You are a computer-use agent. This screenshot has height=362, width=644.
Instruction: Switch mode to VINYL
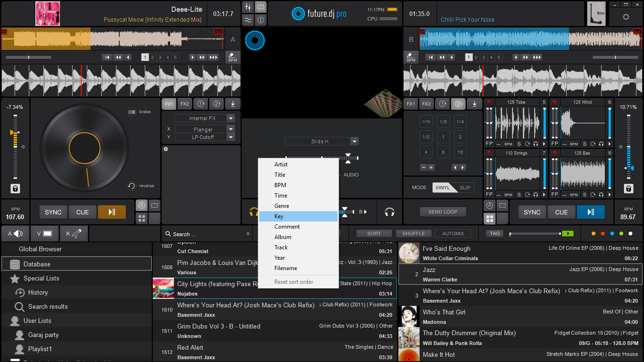(443, 188)
